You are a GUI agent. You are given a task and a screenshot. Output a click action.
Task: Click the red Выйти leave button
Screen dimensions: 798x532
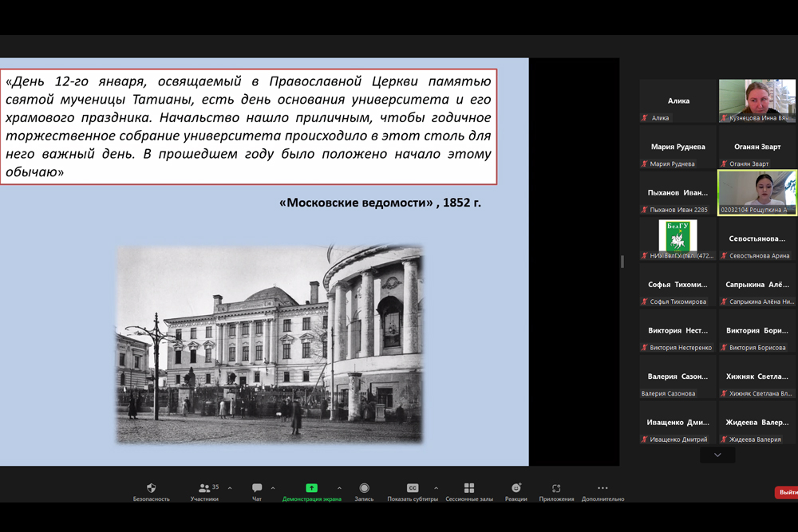point(787,492)
